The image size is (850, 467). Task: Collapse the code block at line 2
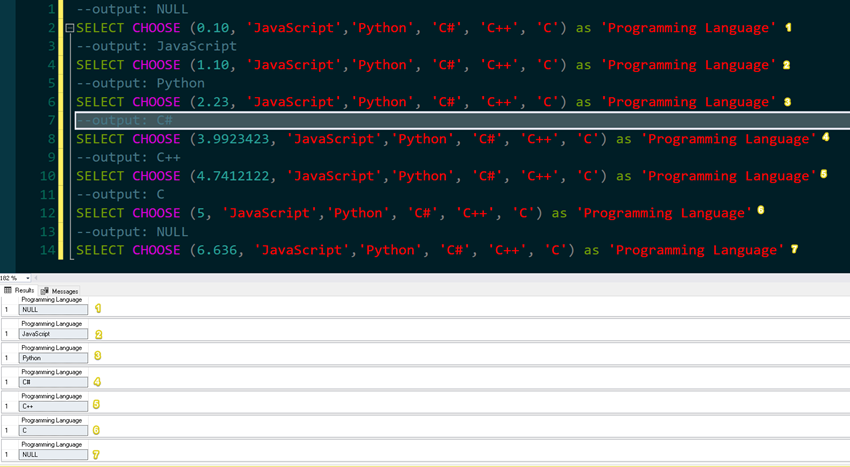[69, 28]
